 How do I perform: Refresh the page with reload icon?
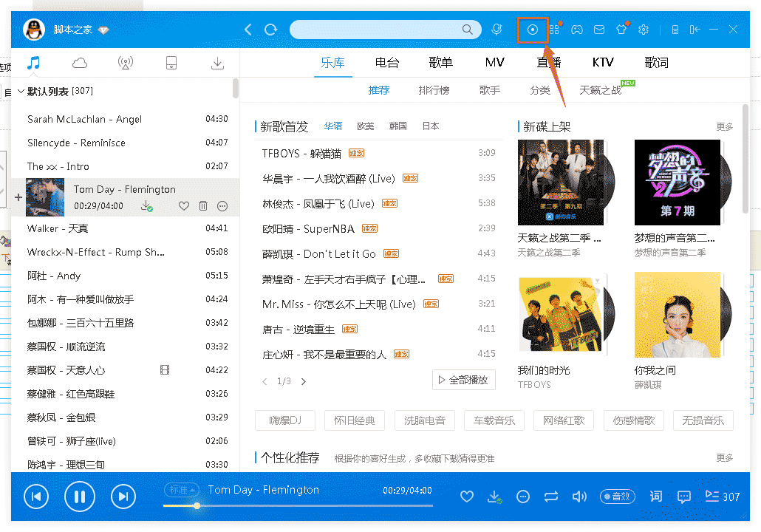[271, 30]
